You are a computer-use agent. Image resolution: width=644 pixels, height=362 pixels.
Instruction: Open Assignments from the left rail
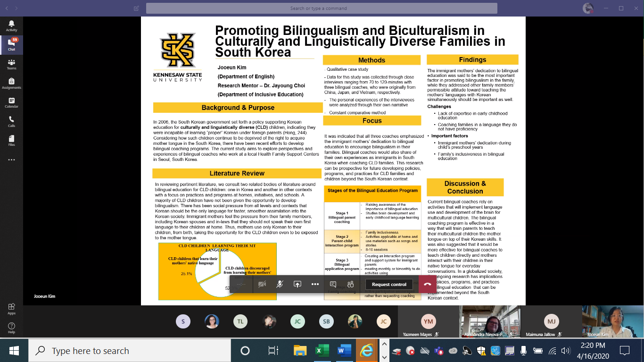(11, 84)
